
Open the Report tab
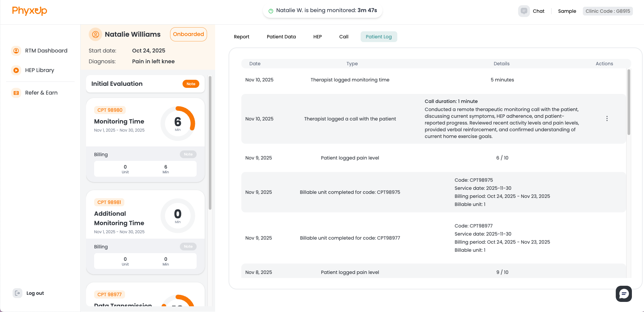coord(241,36)
